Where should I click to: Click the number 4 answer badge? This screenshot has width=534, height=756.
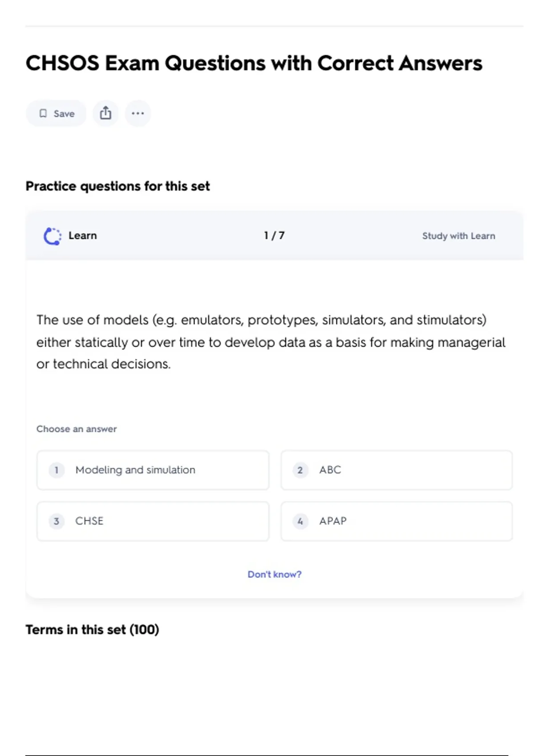[x=300, y=521]
